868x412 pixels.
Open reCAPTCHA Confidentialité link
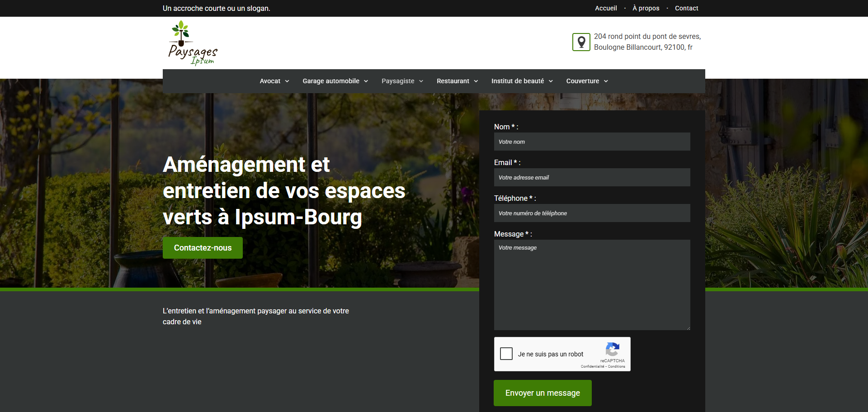(x=592, y=367)
